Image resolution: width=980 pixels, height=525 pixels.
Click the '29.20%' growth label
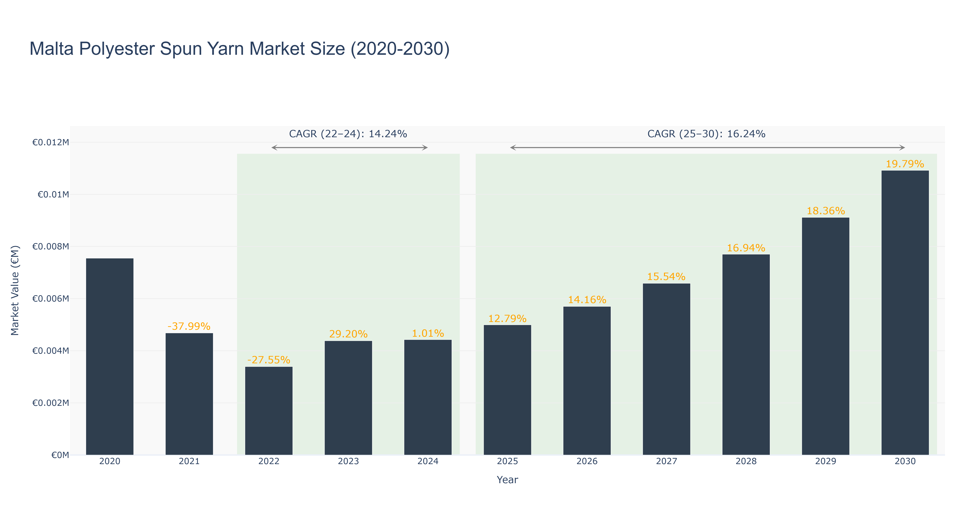(x=348, y=334)
